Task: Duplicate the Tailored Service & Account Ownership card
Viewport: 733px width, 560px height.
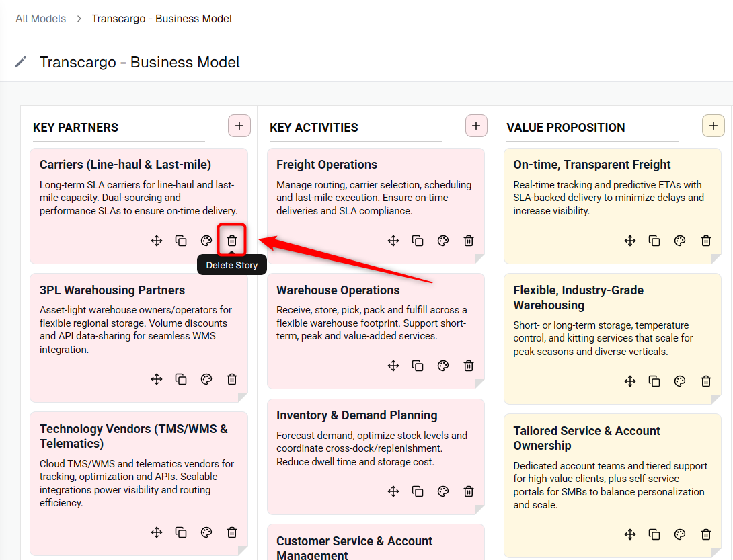Action: coord(654,534)
